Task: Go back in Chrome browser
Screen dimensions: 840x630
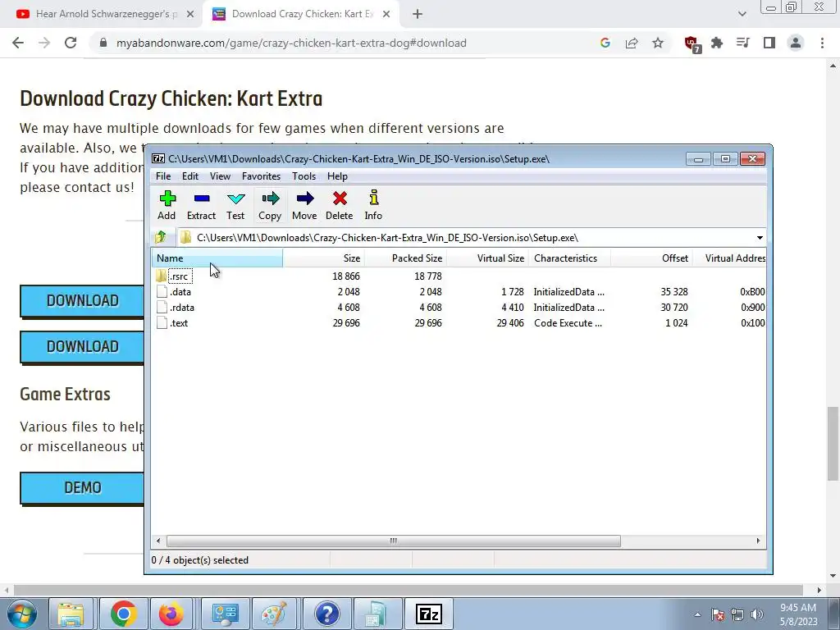Action: coord(18,43)
